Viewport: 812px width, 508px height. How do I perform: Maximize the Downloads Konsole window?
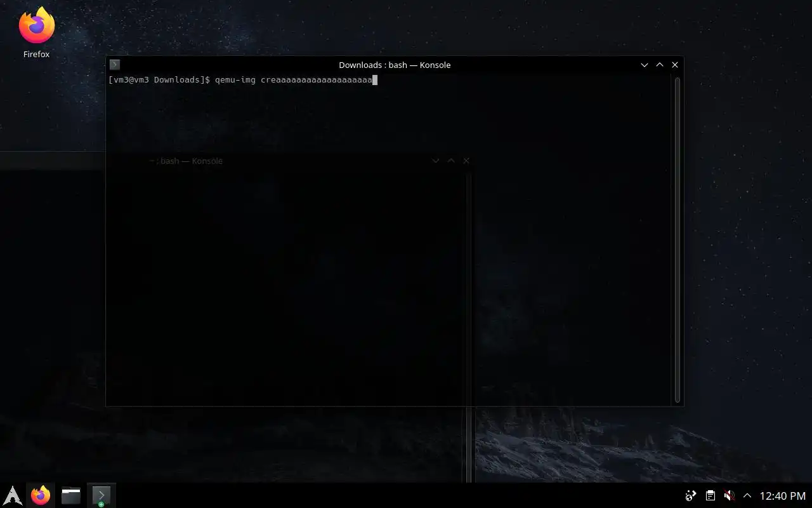(x=660, y=65)
